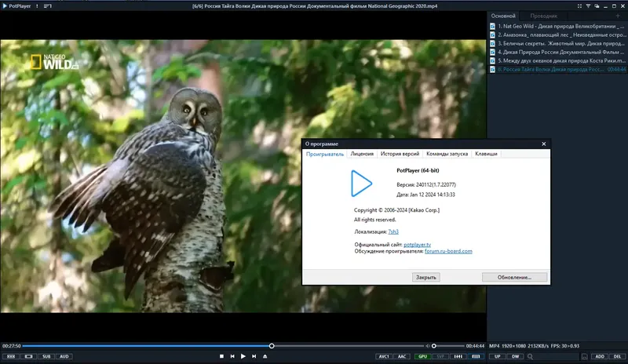
Task: Click the playlist search magnifier icon
Action: (x=530, y=356)
